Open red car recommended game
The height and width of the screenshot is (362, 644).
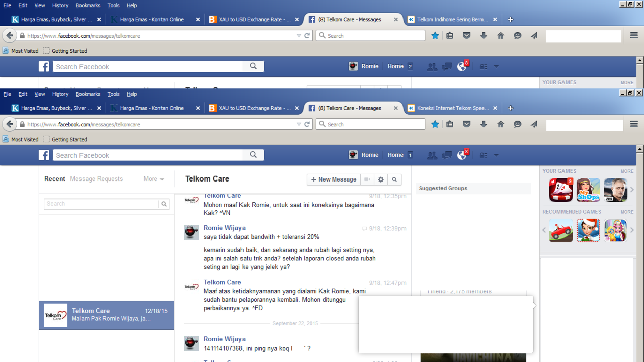click(561, 230)
